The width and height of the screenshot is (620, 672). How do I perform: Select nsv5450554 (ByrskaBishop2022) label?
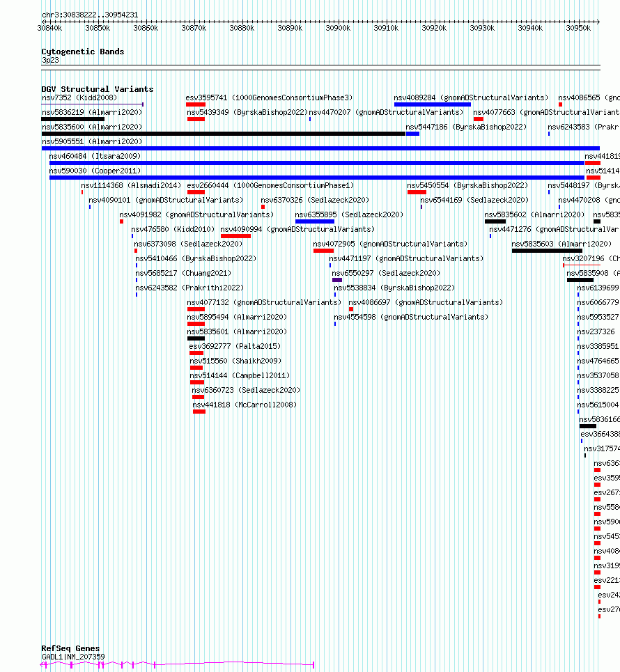coord(467,185)
